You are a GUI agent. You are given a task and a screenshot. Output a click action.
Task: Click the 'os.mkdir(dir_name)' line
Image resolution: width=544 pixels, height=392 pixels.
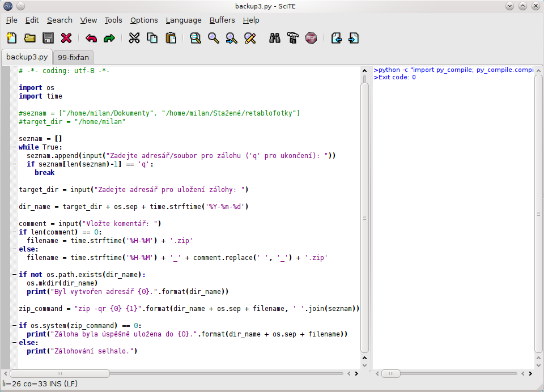click(x=62, y=283)
